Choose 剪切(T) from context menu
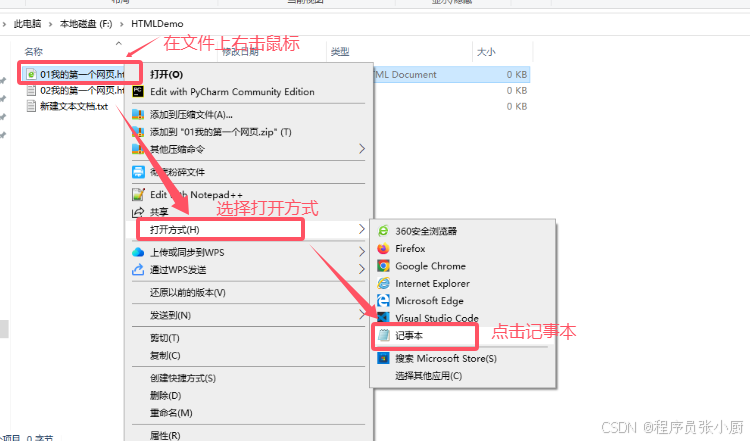This screenshot has width=750, height=441. 248,338
